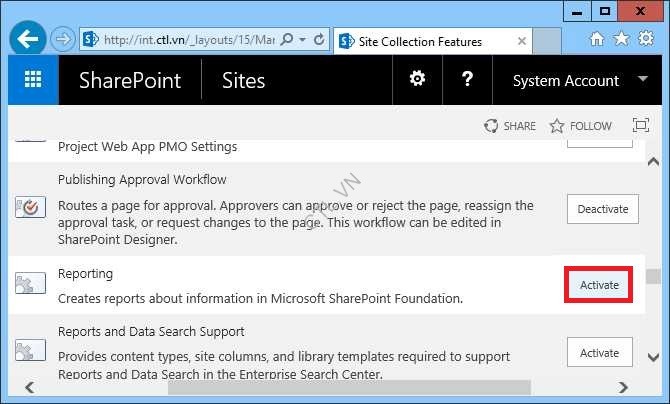Viewport: 670px width, 404px height.
Task: Click 'Reports and Data Search Support' title
Action: 151,331
